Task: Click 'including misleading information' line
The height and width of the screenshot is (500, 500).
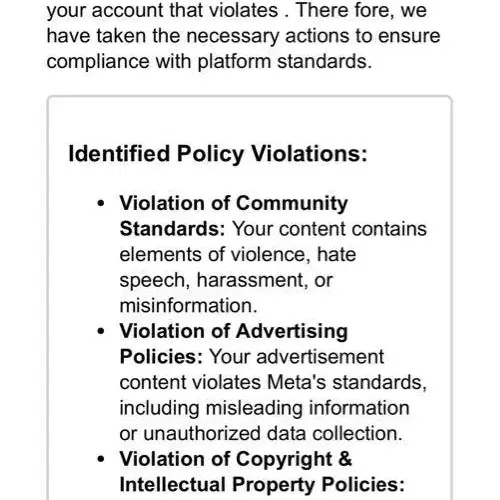Action: [264, 408]
